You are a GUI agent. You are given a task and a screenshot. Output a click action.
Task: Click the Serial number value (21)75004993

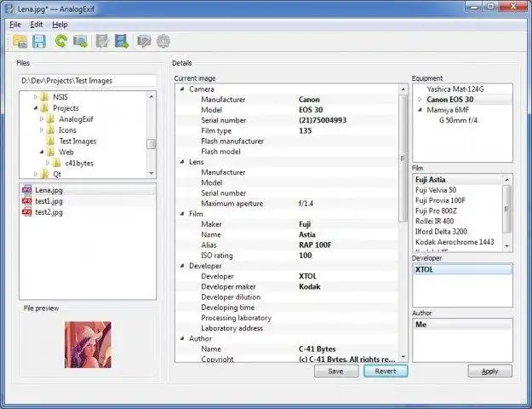click(x=323, y=120)
